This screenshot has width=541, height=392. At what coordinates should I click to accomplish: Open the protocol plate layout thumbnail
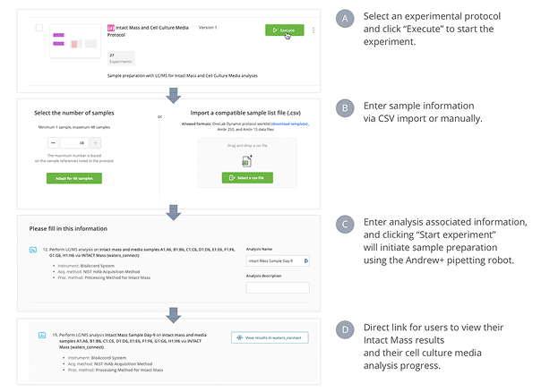tap(74, 43)
